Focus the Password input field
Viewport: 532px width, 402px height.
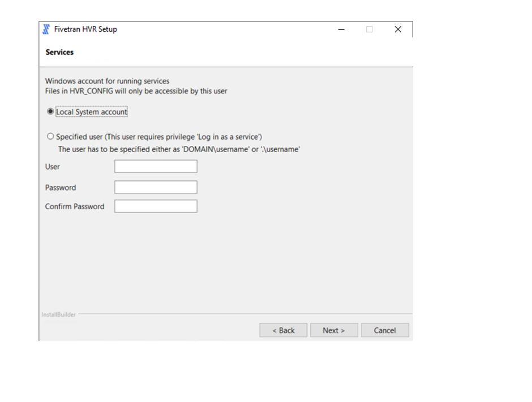click(x=156, y=187)
